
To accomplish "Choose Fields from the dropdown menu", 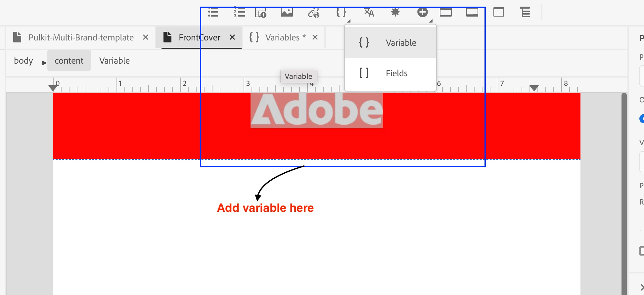I will [391, 73].
